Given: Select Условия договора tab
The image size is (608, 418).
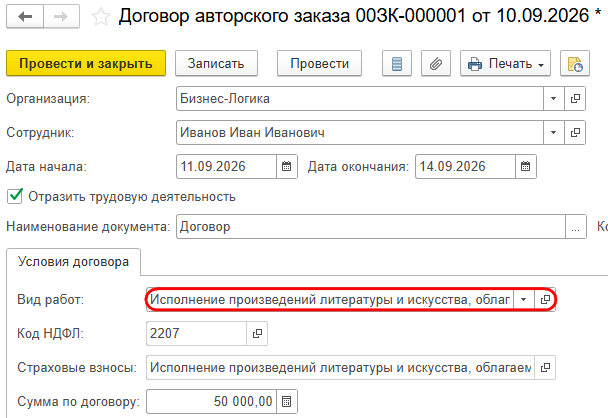Looking at the screenshot, I should 73,262.
